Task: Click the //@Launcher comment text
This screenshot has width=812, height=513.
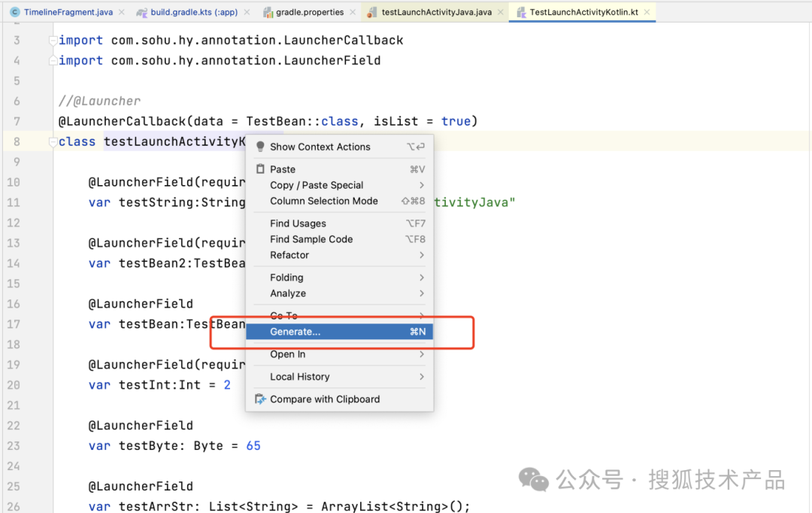Action: (99, 101)
